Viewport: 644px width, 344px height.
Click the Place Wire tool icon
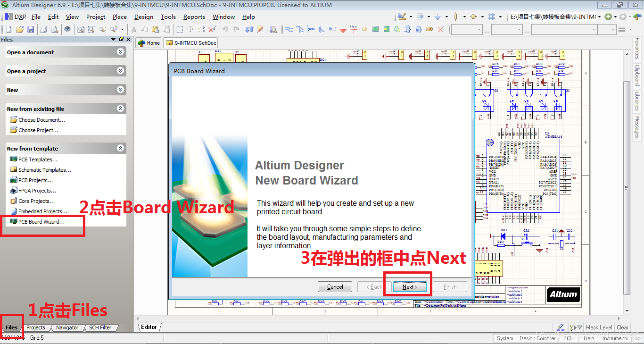289,29
